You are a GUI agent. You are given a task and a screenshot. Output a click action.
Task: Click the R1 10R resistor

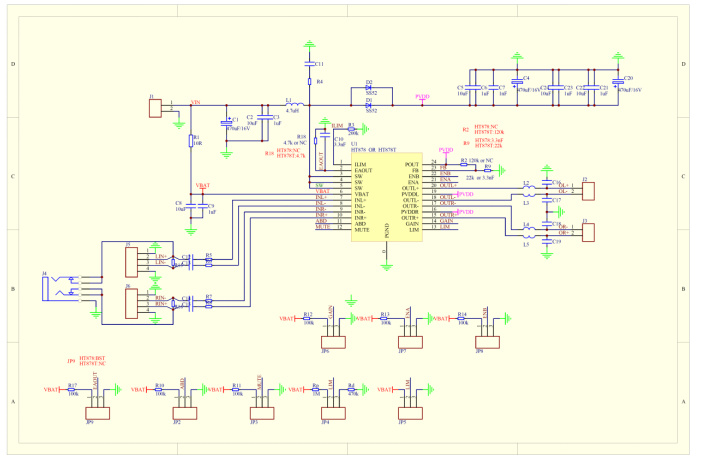(191, 141)
